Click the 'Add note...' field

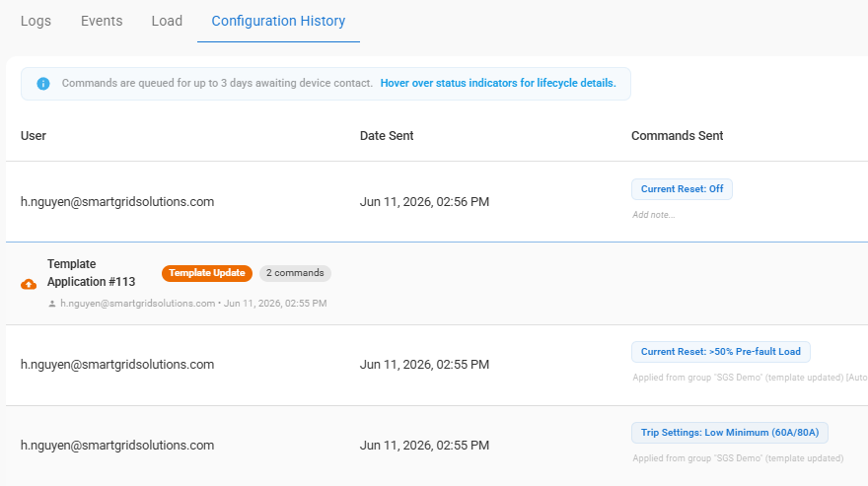(654, 215)
